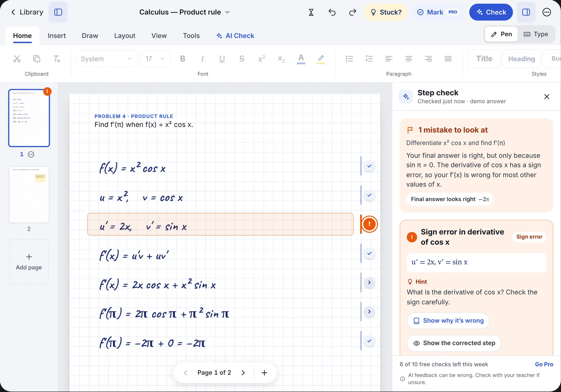
Task: Click Show the corrected step
Action: pyautogui.click(x=454, y=343)
